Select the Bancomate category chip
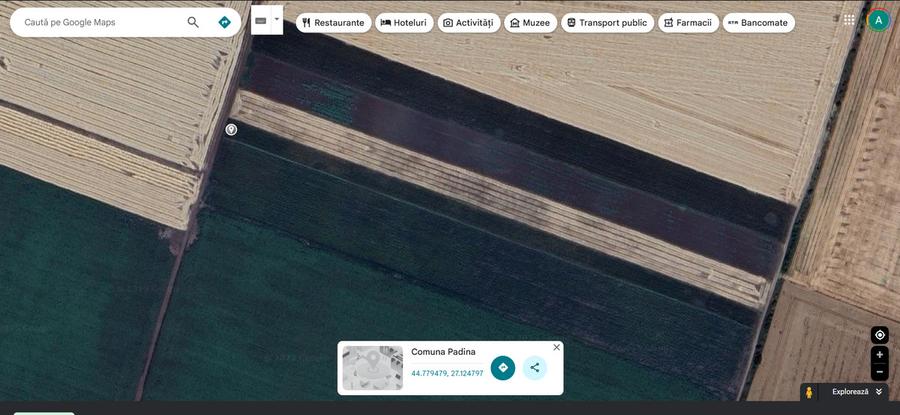Screen dimensions: 900x415 coord(758,22)
